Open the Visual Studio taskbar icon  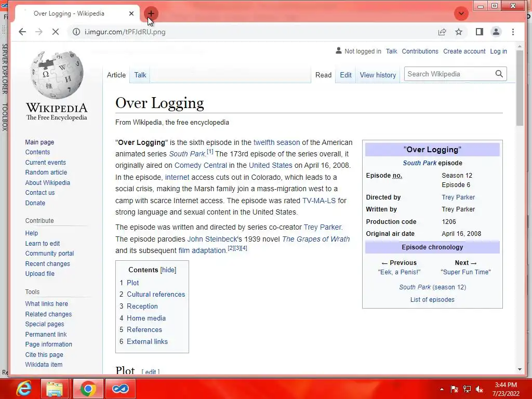121,389
